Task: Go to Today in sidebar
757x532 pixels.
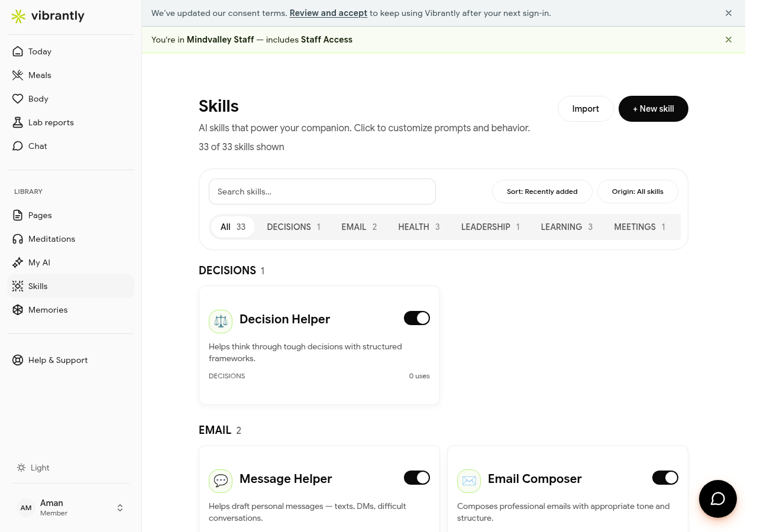Action: pyautogui.click(x=70, y=51)
